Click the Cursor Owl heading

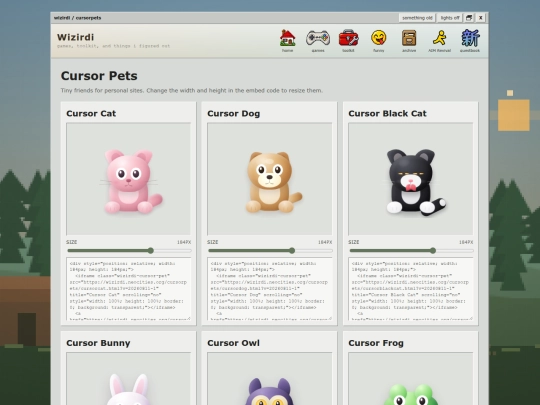point(233,343)
